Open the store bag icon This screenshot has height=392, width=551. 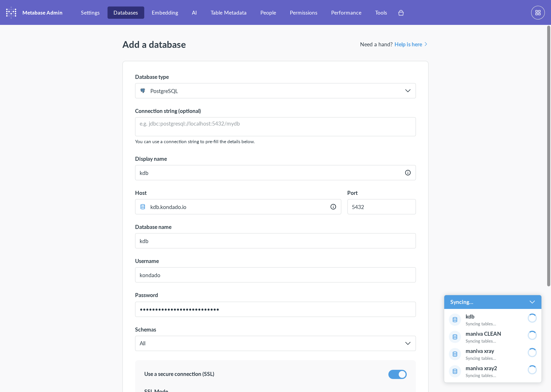tap(401, 13)
